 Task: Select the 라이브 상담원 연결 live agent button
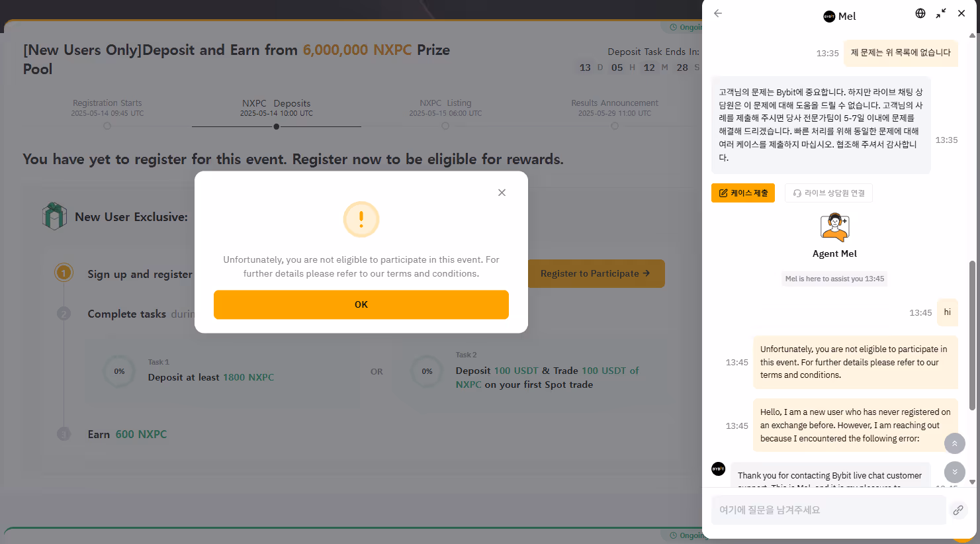[829, 193]
